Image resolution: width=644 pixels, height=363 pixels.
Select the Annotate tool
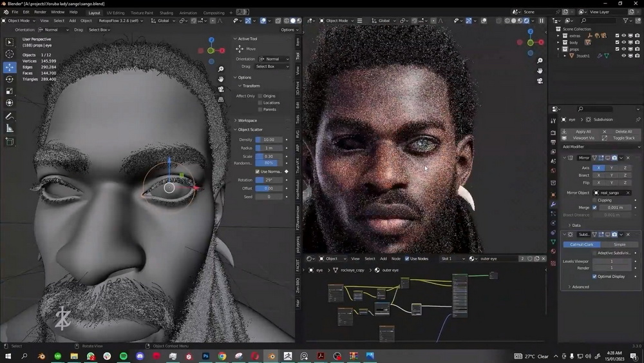(10, 117)
